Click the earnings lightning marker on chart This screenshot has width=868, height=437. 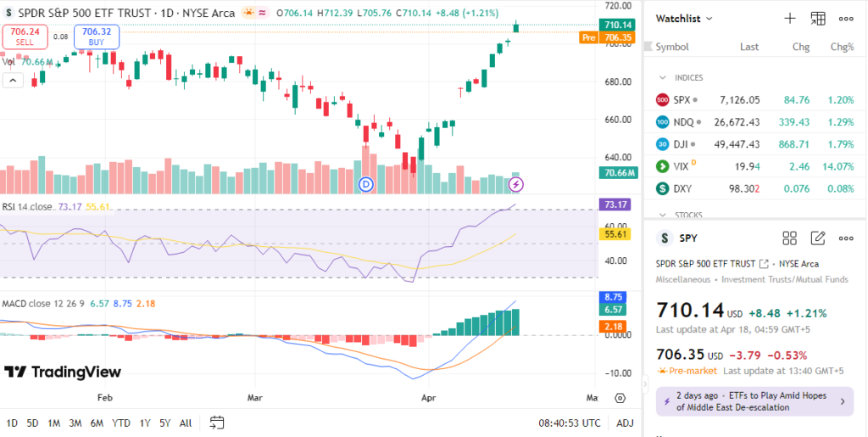[x=516, y=184]
